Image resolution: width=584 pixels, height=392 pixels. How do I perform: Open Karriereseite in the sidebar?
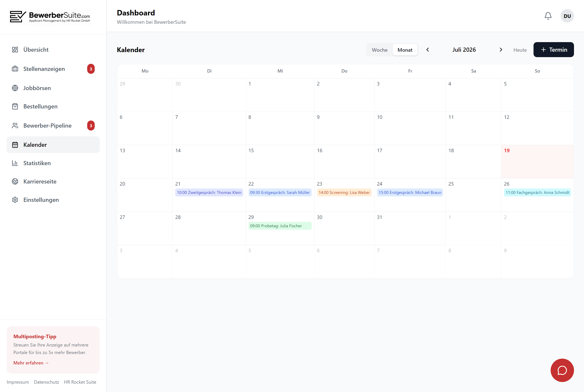tap(53, 181)
